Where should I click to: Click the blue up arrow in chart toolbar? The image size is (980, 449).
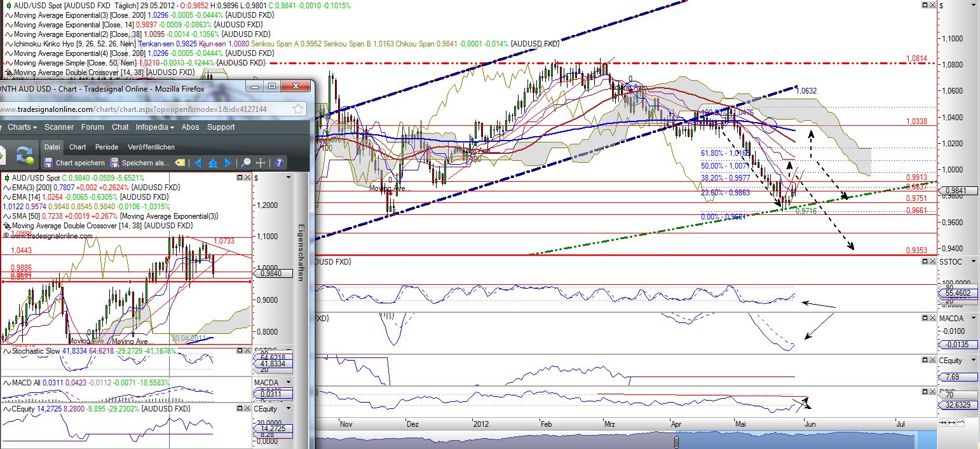(x=213, y=163)
